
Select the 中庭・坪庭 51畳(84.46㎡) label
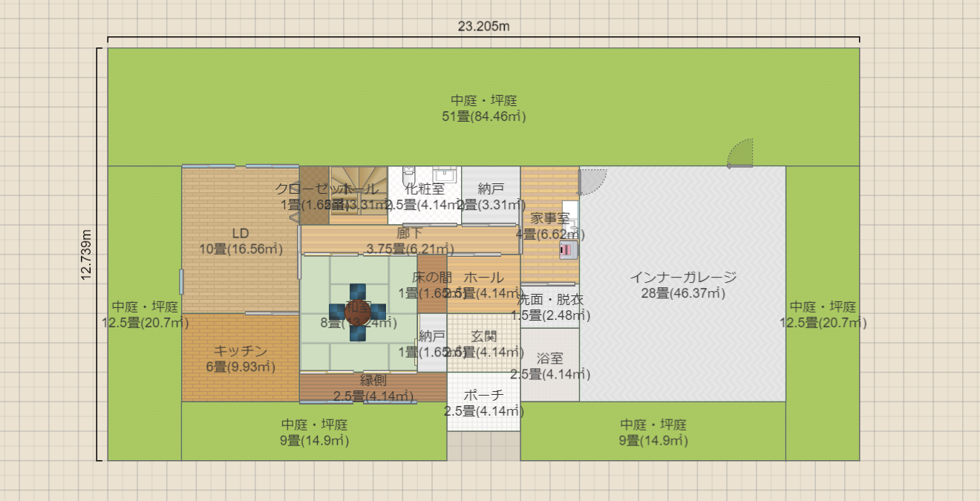coord(483,108)
